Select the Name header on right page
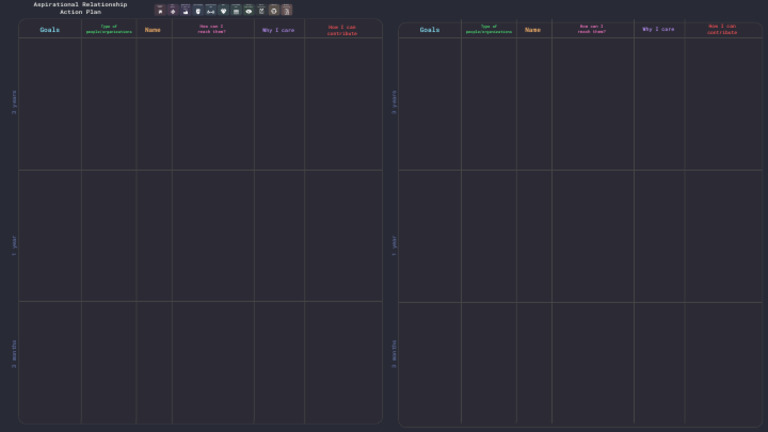This screenshot has height=432, width=768. (x=532, y=30)
